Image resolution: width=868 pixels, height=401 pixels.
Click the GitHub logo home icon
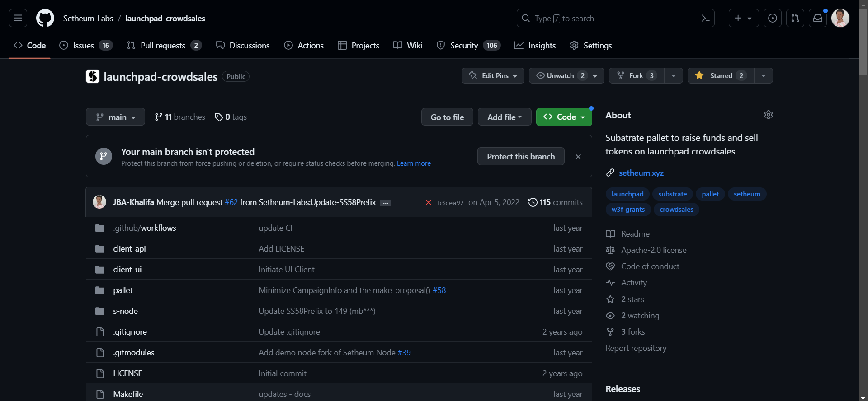45,18
